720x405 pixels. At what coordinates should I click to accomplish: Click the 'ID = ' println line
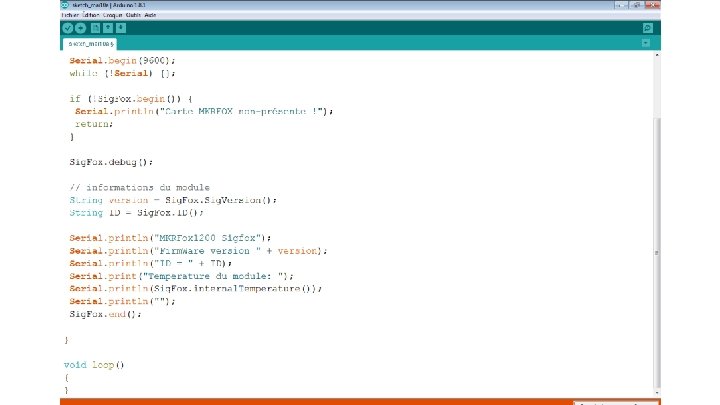[150, 264]
